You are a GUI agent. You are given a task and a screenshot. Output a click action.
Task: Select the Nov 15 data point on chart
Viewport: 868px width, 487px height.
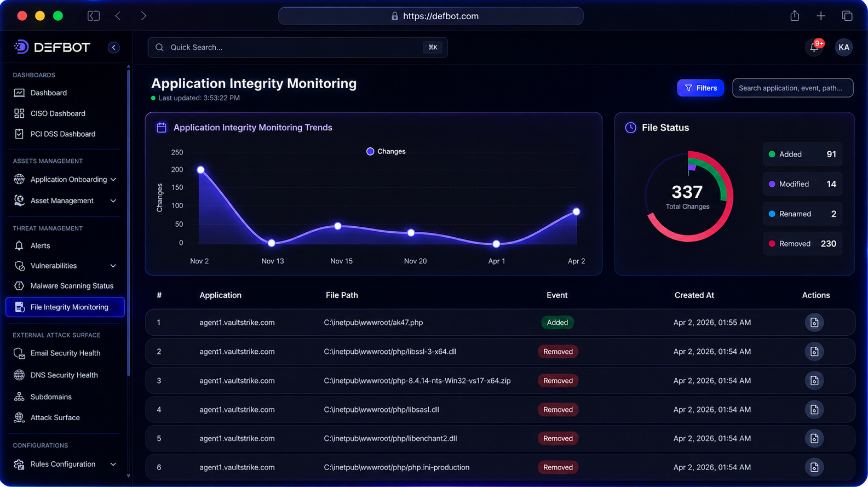click(338, 226)
